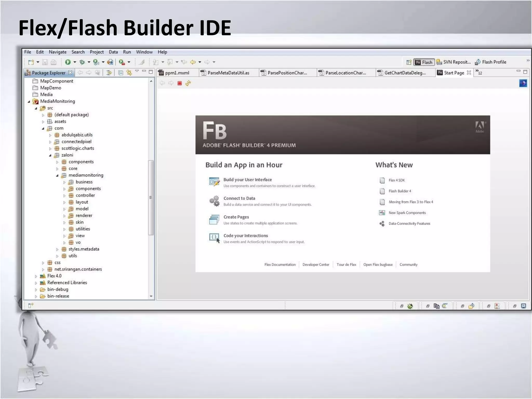Click the red stop button on Start Page
The height and width of the screenshot is (399, 532).
[x=179, y=83]
